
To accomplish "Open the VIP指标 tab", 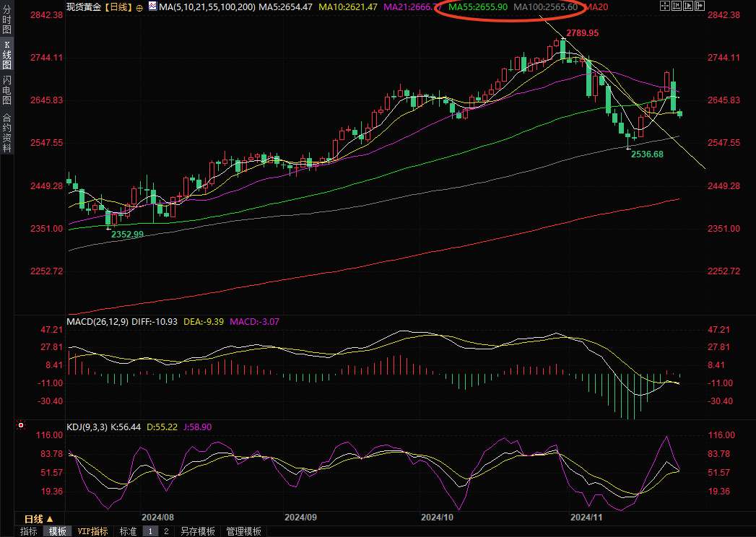I will 92,531.
